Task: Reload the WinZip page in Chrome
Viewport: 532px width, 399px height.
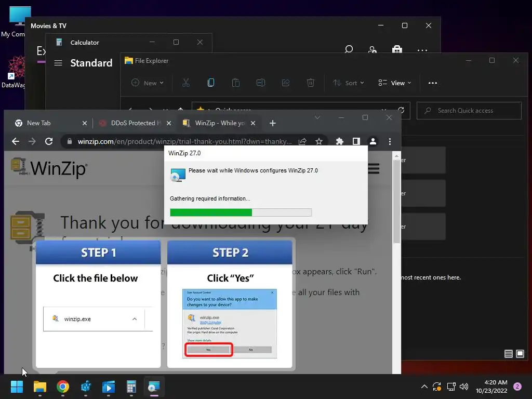Action: pos(49,141)
